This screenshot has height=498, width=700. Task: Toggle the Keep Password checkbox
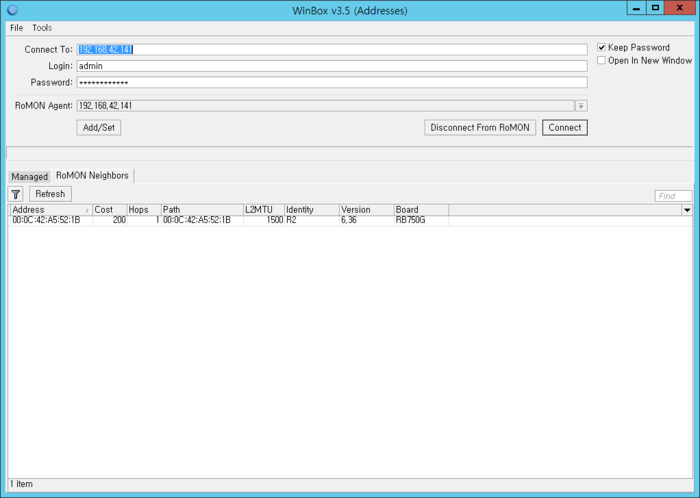[601, 47]
